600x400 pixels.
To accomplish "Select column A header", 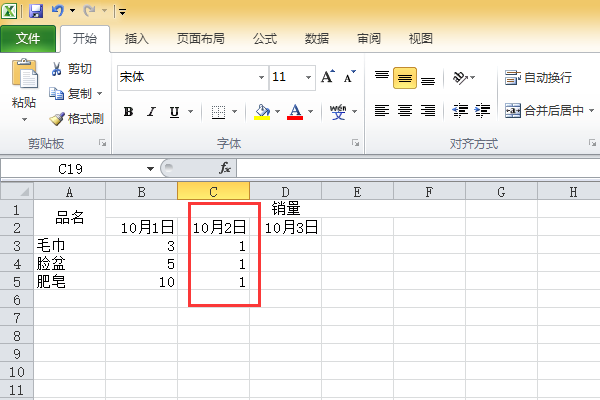I will tap(69, 191).
